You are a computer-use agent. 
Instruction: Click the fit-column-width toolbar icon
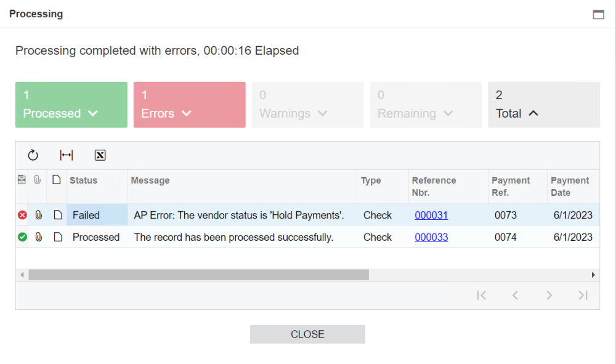(x=67, y=155)
